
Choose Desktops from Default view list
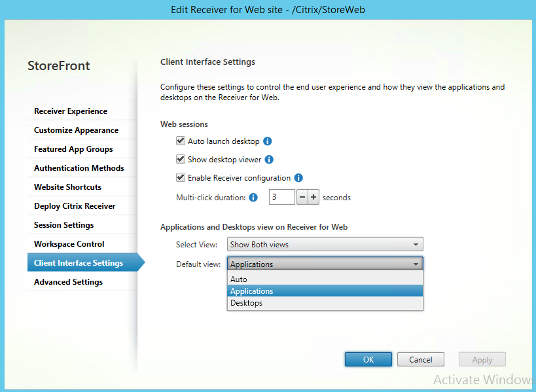(325, 303)
